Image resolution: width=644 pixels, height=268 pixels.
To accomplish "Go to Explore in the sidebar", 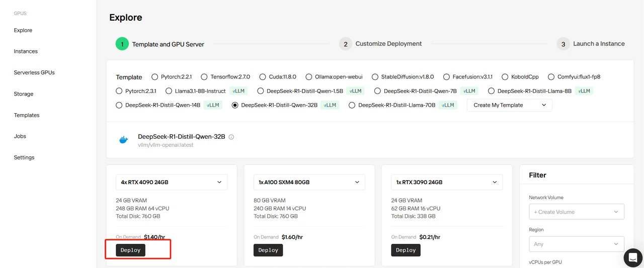I will point(23,30).
